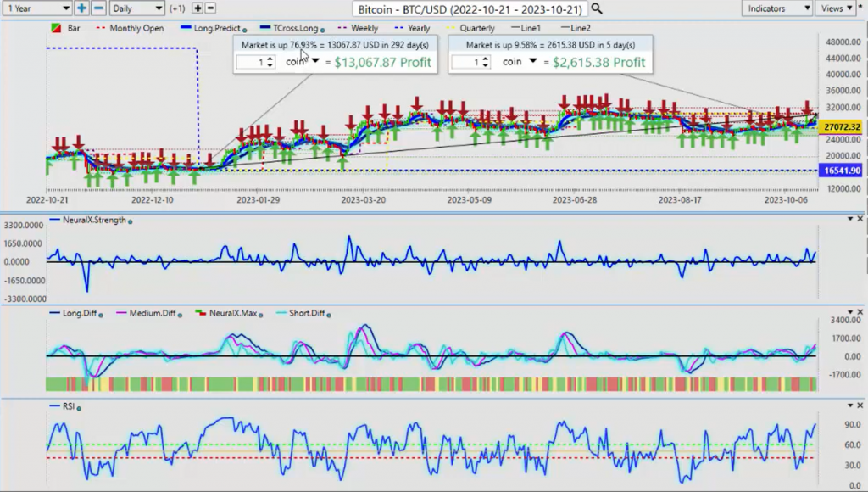Click the settings dot beside Short.Diff
Viewport: 868px width, 492px height.
329,315
